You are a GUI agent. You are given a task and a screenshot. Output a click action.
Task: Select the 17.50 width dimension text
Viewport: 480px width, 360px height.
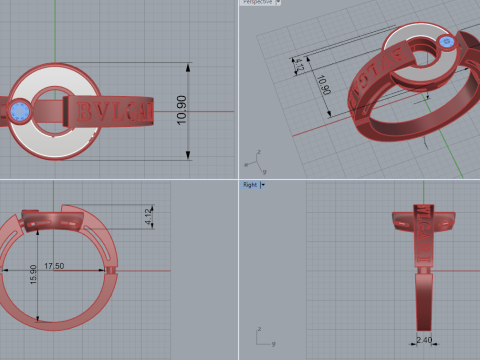pos(54,266)
